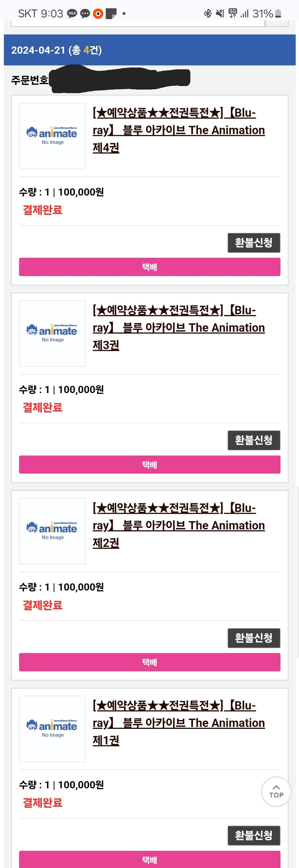This screenshot has height=868, width=299.
Task: Open the 제4권 Blu-ray product link
Action: pos(178,130)
